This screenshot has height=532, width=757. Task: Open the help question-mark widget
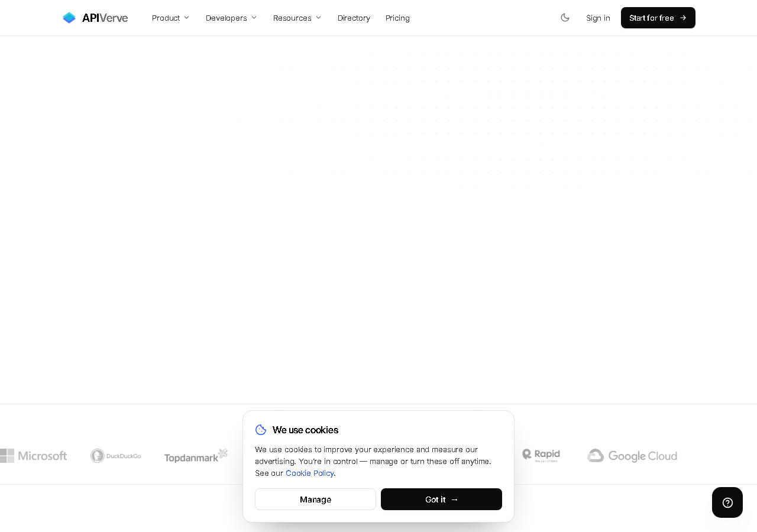point(727,502)
